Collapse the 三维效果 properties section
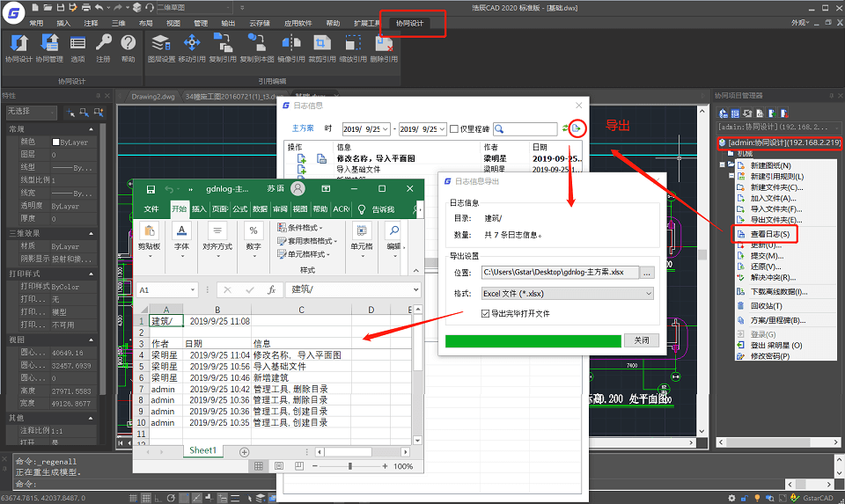The width and height of the screenshot is (845, 504). coord(91,234)
